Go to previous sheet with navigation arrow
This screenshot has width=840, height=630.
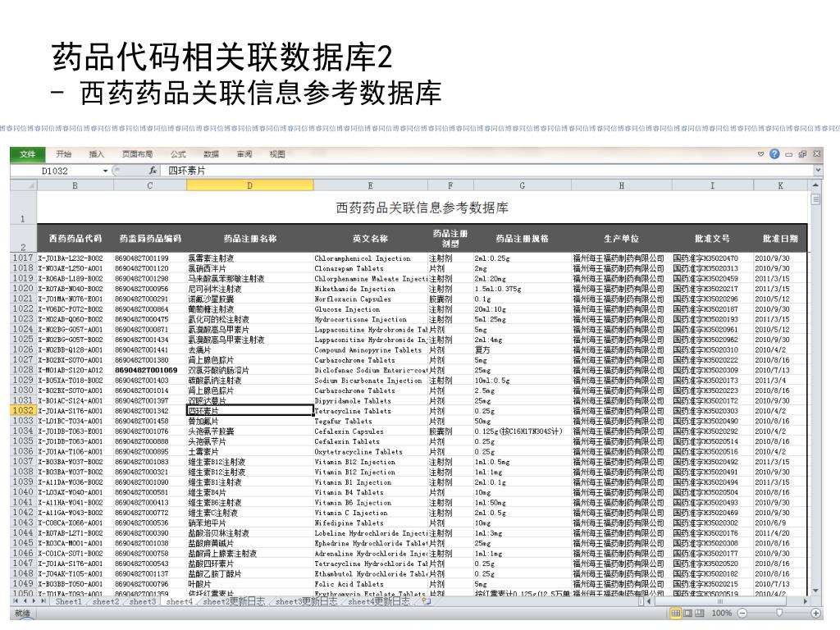pyautogui.click(x=25, y=601)
